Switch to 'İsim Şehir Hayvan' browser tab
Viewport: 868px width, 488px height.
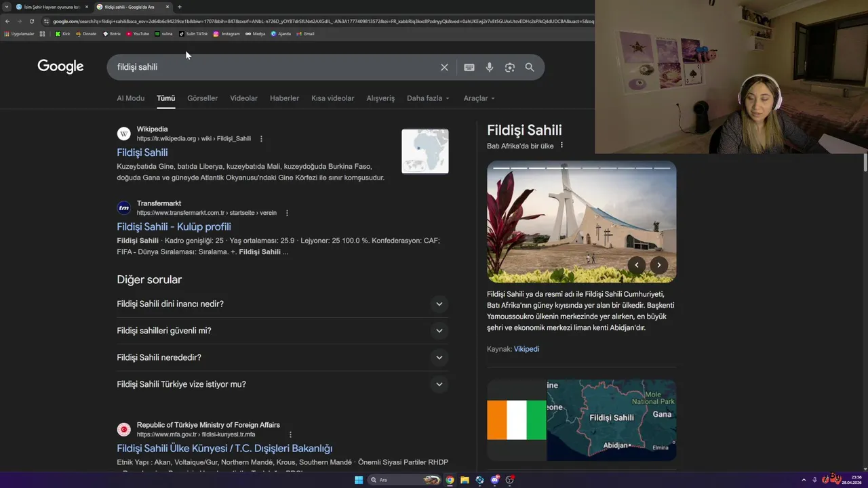click(x=52, y=7)
